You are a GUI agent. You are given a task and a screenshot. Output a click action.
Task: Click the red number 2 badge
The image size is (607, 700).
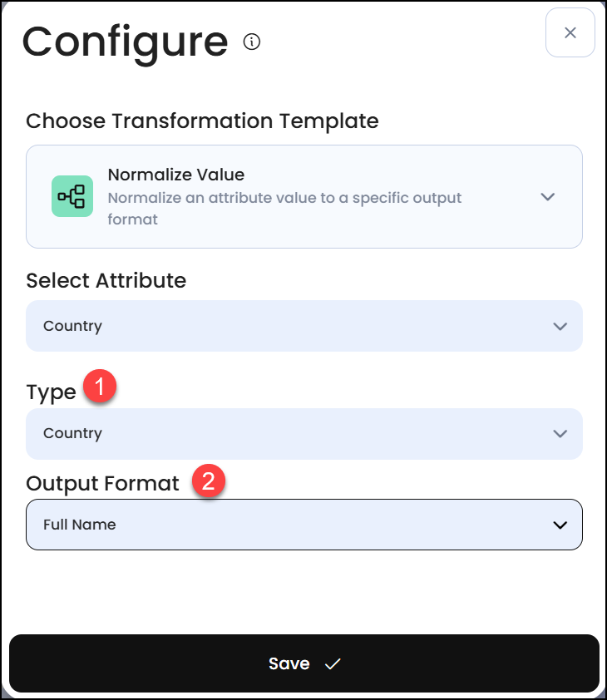210,481
